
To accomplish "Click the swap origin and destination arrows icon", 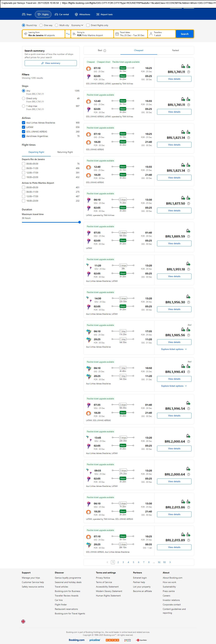I will (68, 34).
